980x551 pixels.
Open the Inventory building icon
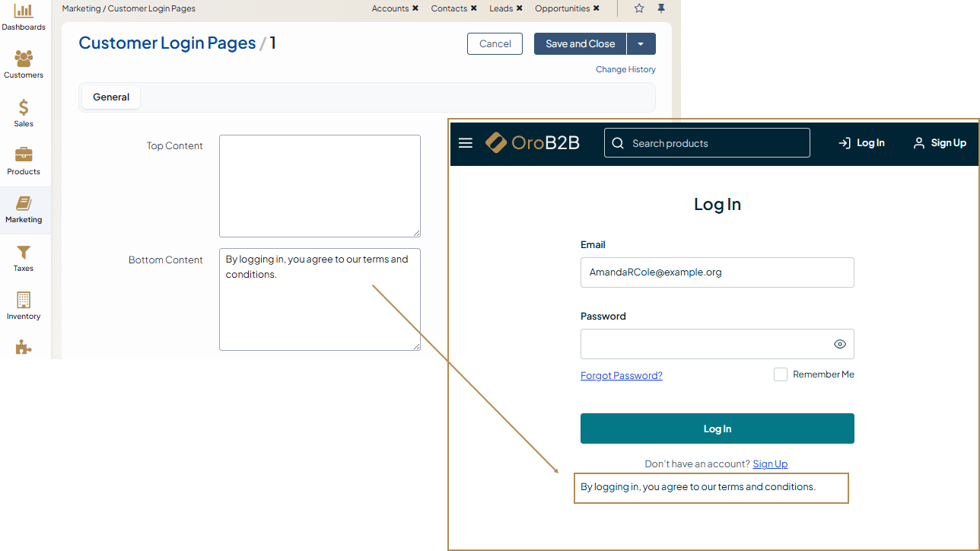pyautogui.click(x=24, y=300)
